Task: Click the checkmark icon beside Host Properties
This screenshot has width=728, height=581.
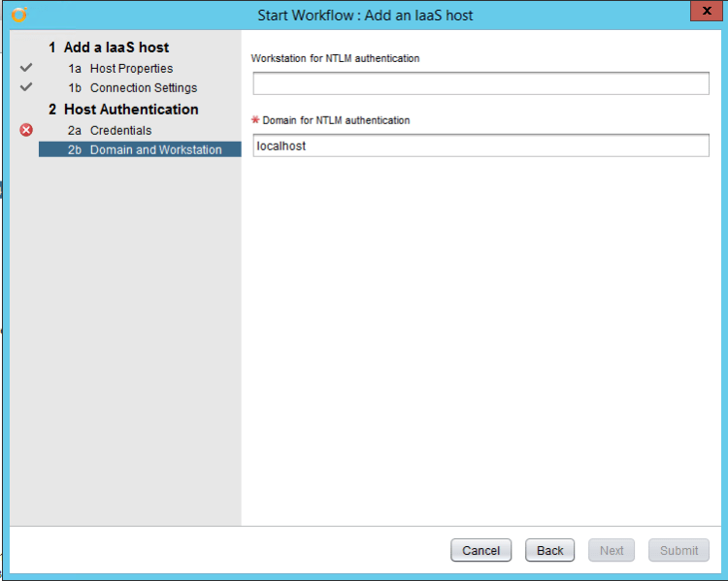Action: pyautogui.click(x=26, y=69)
